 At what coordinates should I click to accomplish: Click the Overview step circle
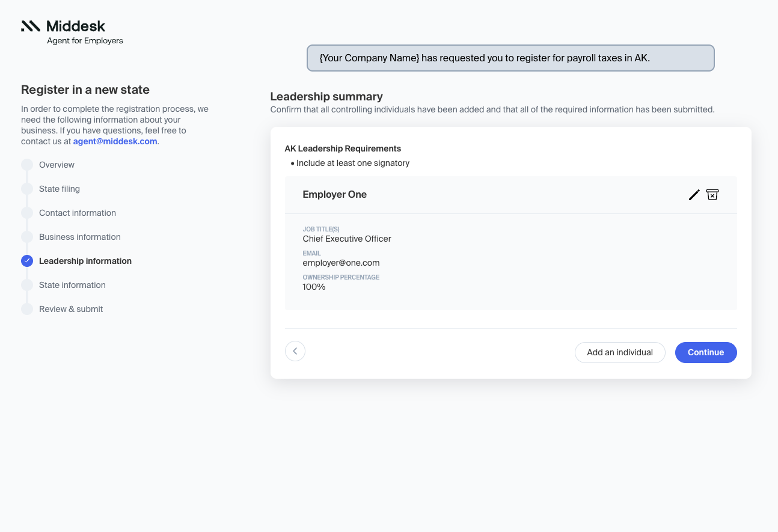click(27, 165)
